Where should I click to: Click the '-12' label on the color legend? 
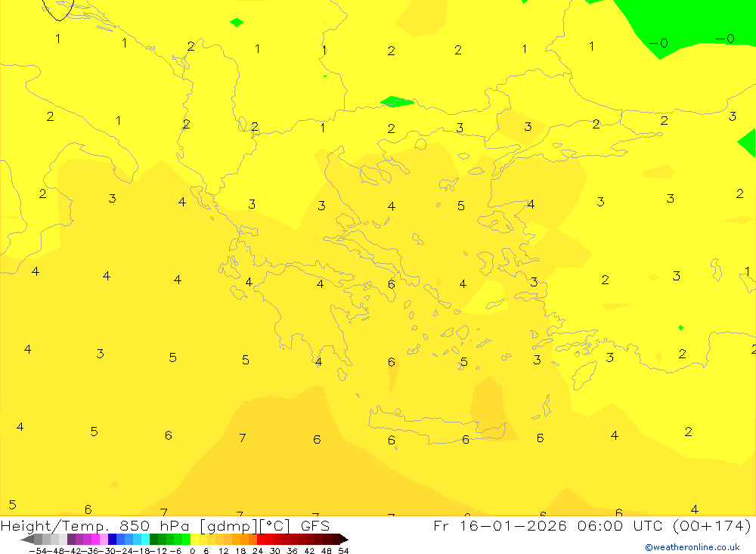point(159,551)
